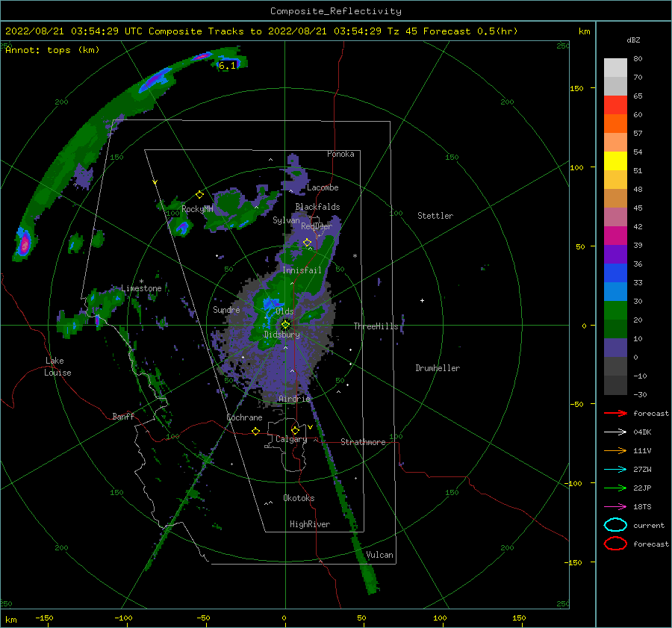Click the yellow diamond marker above Calgary
The height and width of the screenshot is (628, 672).
coord(295,430)
